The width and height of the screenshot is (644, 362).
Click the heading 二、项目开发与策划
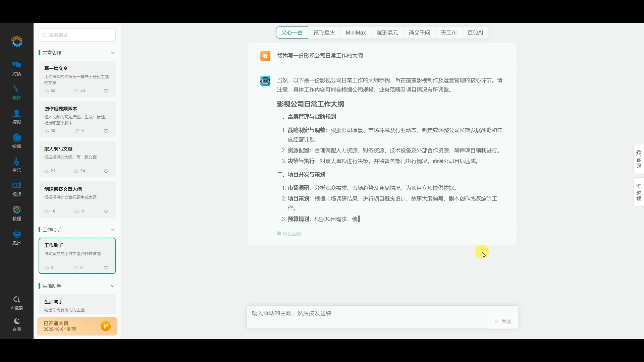(301, 175)
